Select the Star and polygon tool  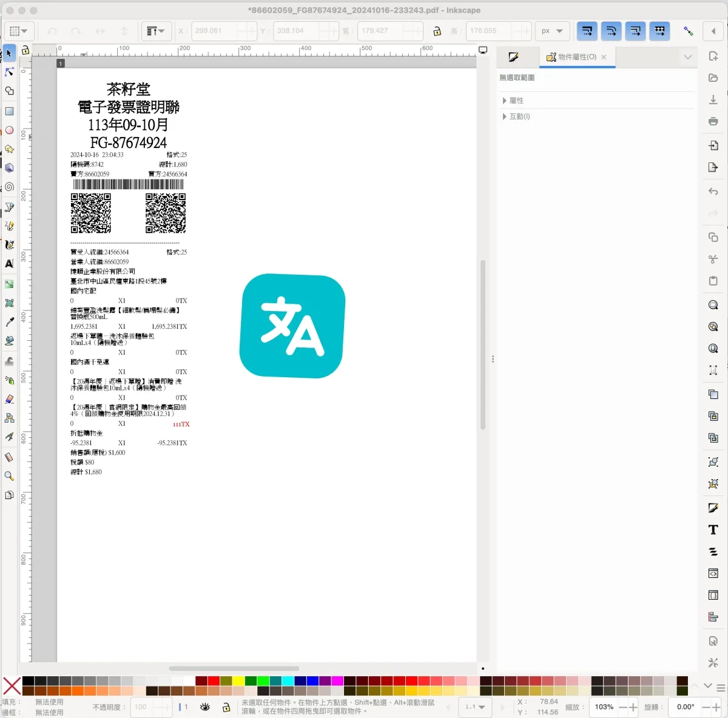coord(9,149)
